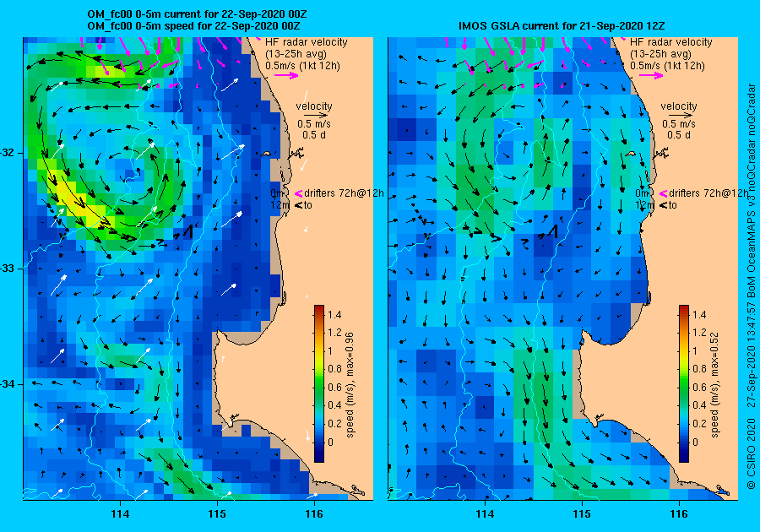The image size is (760, 532).
Task: Click '0.5m/s (1kt 12h)' text in left map
Action: click(302, 66)
